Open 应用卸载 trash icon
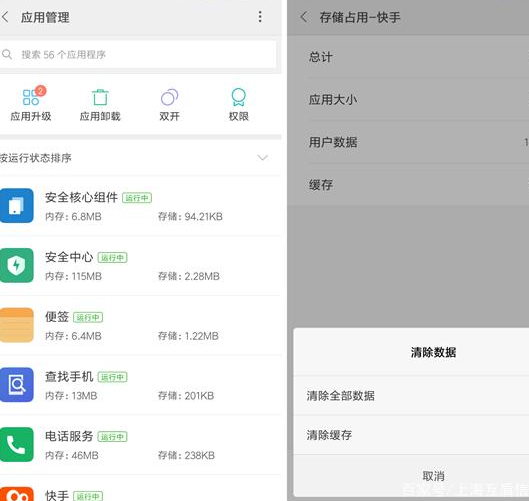Screen dimensions: 529x501 (100, 97)
